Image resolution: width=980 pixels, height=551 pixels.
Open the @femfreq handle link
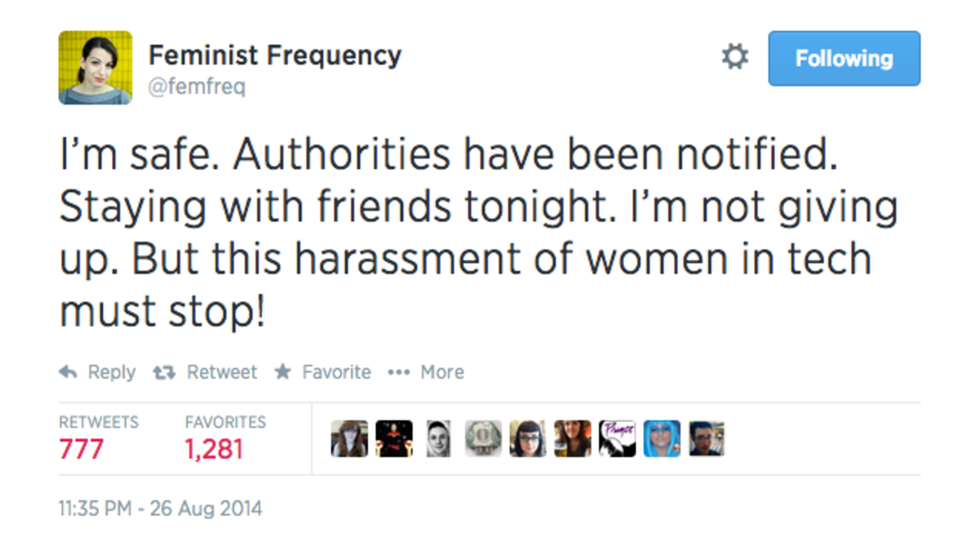196,86
